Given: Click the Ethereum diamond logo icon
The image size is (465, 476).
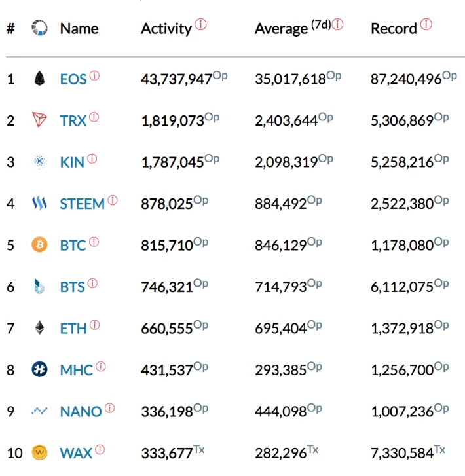Looking at the screenshot, I should click(x=39, y=328).
